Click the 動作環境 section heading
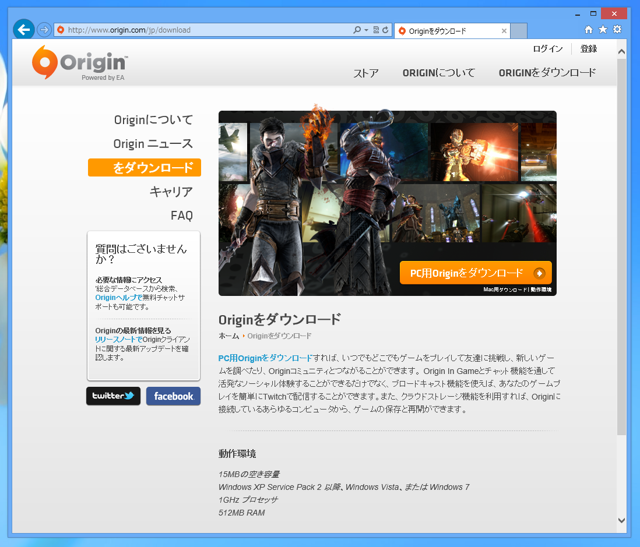The width and height of the screenshot is (640, 547). tap(237, 454)
